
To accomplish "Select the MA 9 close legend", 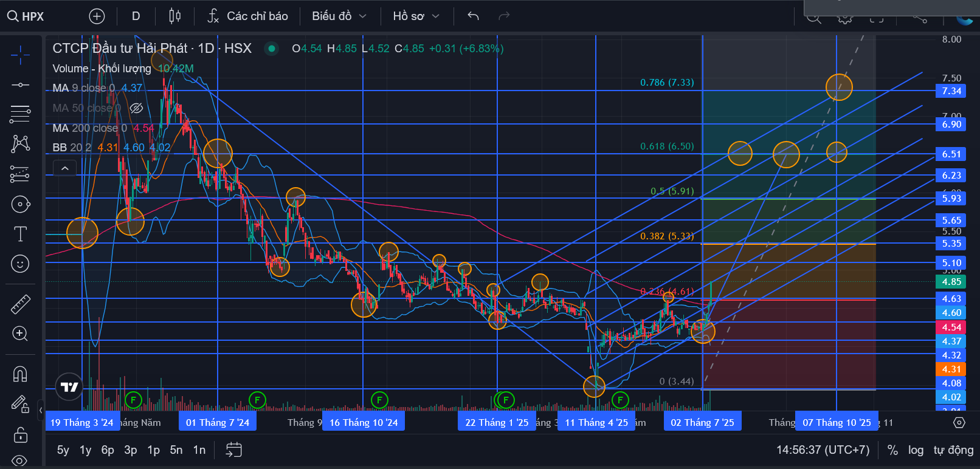I will 84,88.
